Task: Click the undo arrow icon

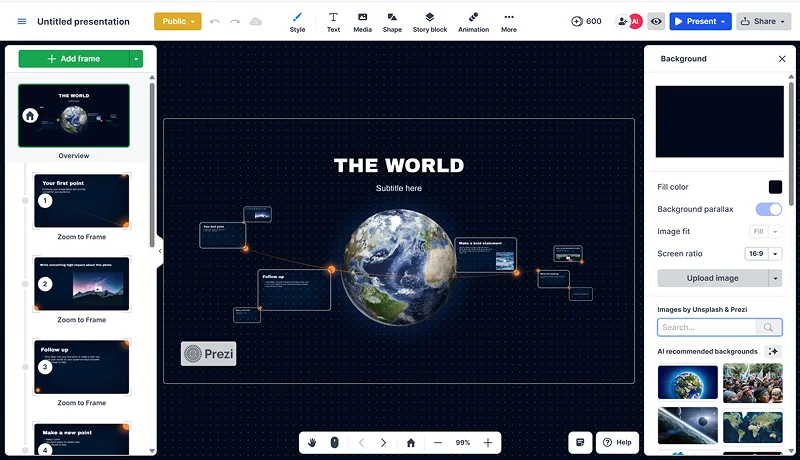Action: pos(215,21)
